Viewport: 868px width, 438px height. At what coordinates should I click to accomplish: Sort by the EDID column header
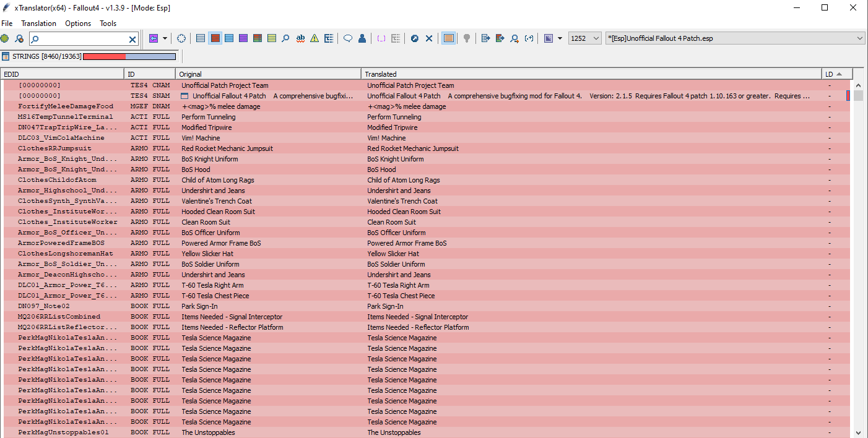click(62, 74)
